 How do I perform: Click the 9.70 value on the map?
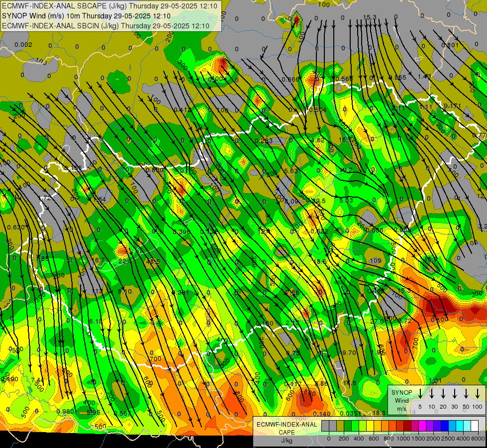(x=349, y=352)
